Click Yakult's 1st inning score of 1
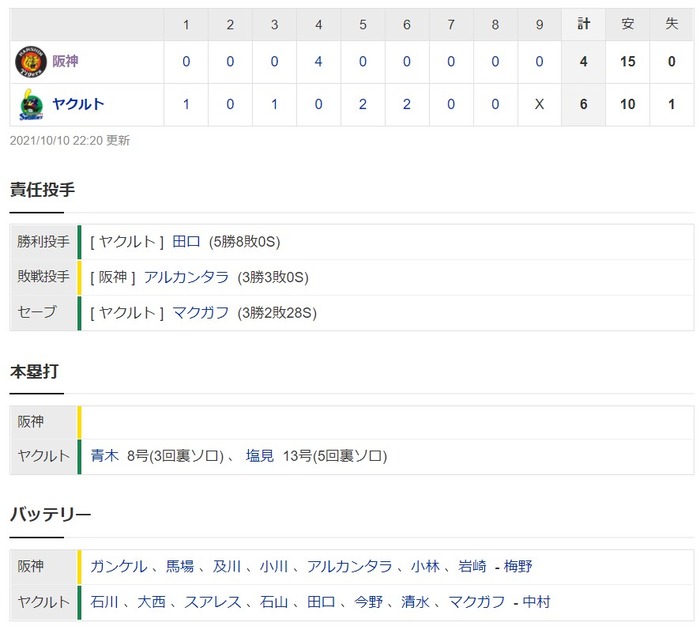700x630 pixels. coord(186,104)
